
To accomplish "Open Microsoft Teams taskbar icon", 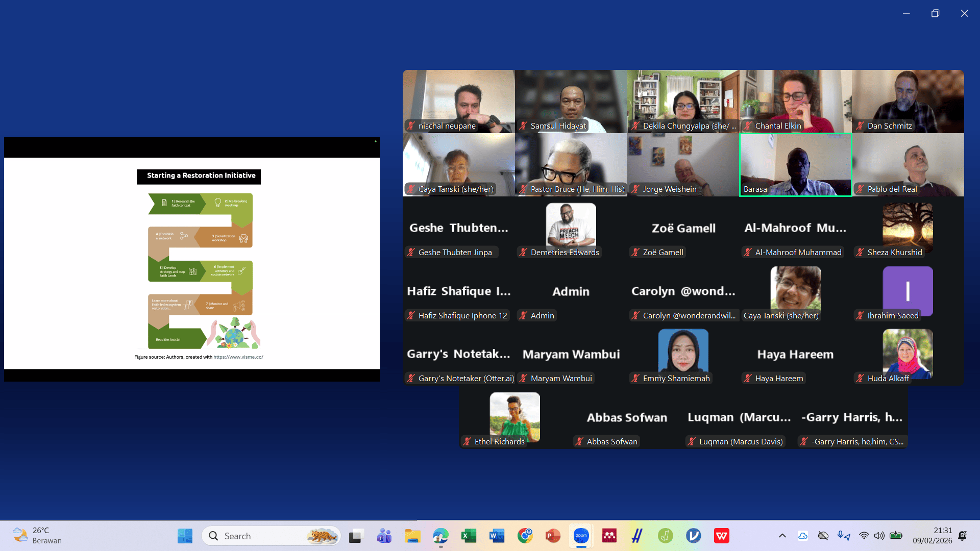I will [x=384, y=536].
